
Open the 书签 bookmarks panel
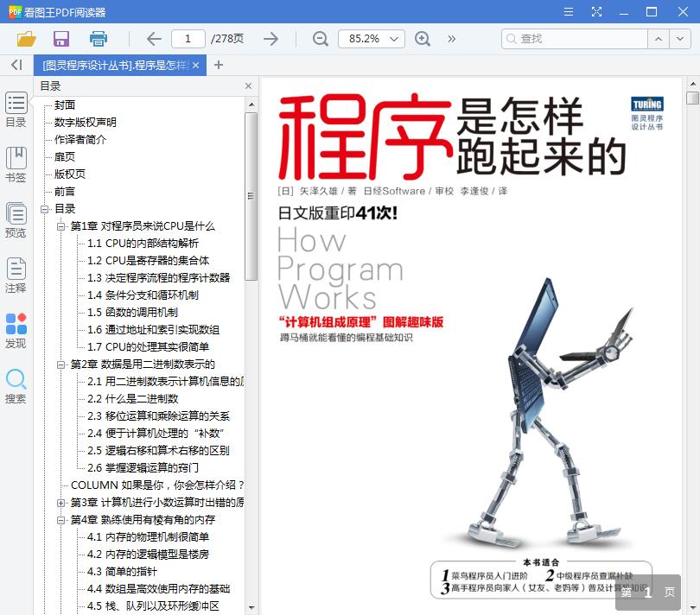(16, 165)
